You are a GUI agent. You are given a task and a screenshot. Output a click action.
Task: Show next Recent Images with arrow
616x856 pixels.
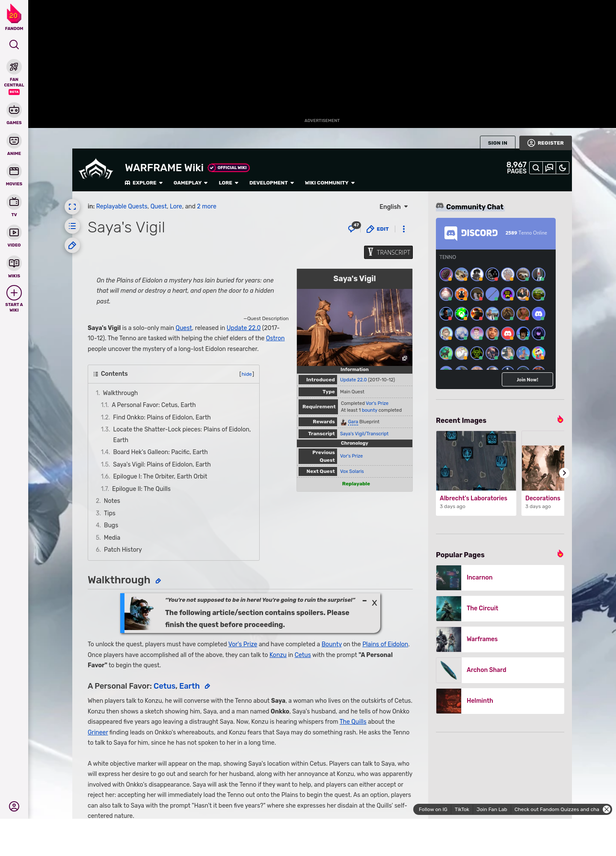pos(564,473)
